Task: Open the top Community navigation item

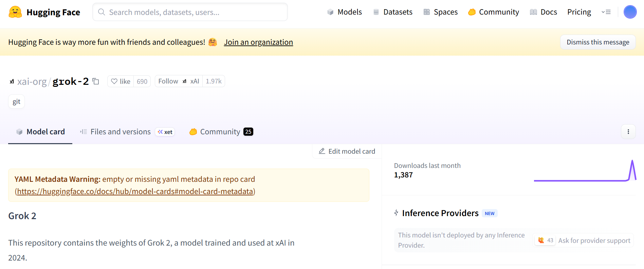Action: pyautogui.click(x=494, y=12)
